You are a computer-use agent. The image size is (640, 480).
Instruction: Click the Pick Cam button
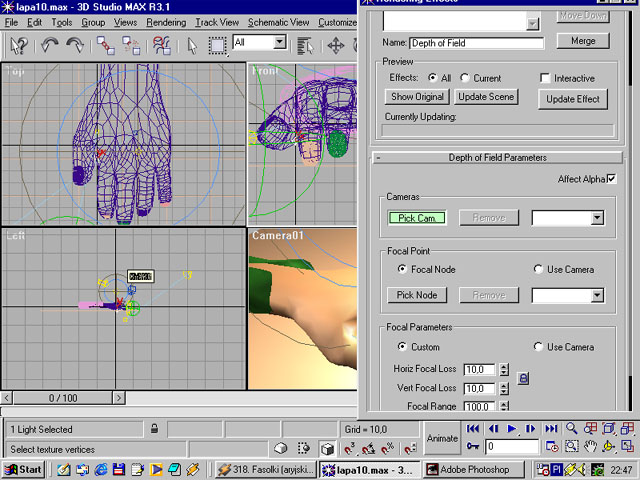[416, 218]
